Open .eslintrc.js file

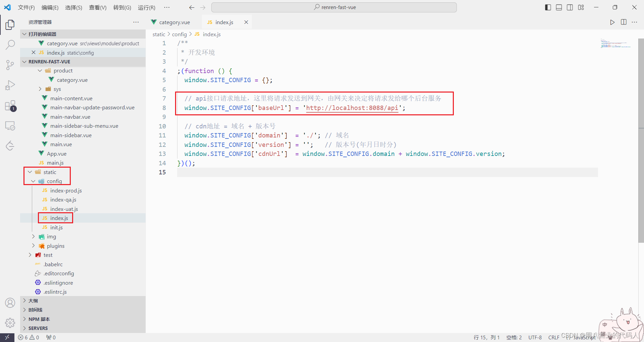coord(55,292)
